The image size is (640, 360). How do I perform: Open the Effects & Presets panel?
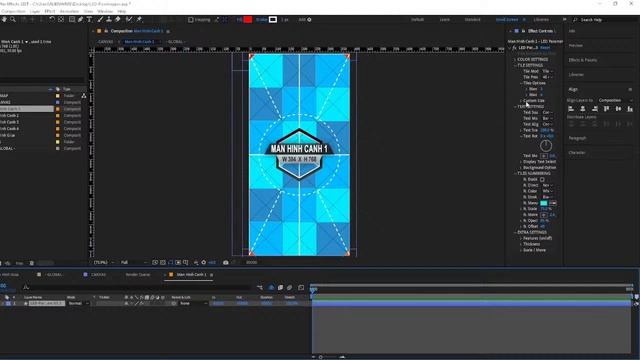583,60
